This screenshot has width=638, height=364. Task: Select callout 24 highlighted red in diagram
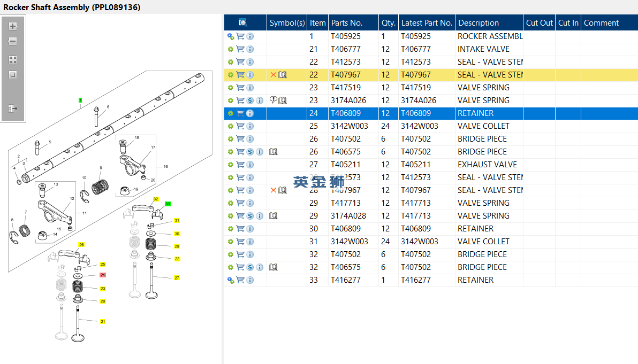click(x=103, y=275)
